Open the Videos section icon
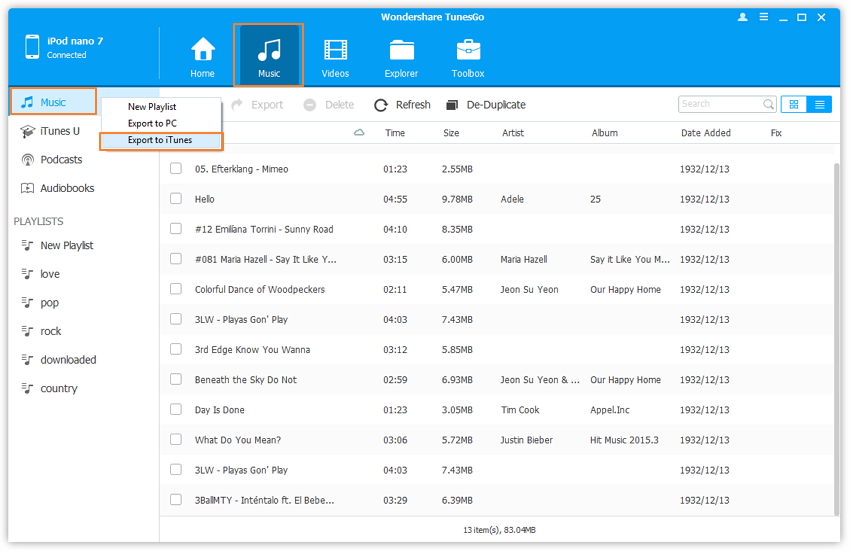Viewport: 850px width, 551px height. tap(335, 50)
